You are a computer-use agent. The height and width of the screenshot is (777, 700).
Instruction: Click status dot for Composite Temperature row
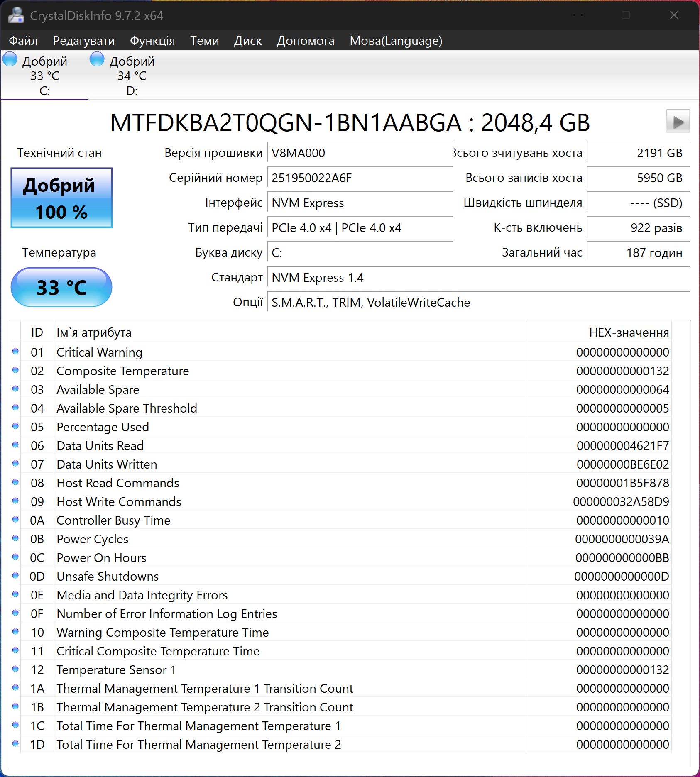click(15, 370)
